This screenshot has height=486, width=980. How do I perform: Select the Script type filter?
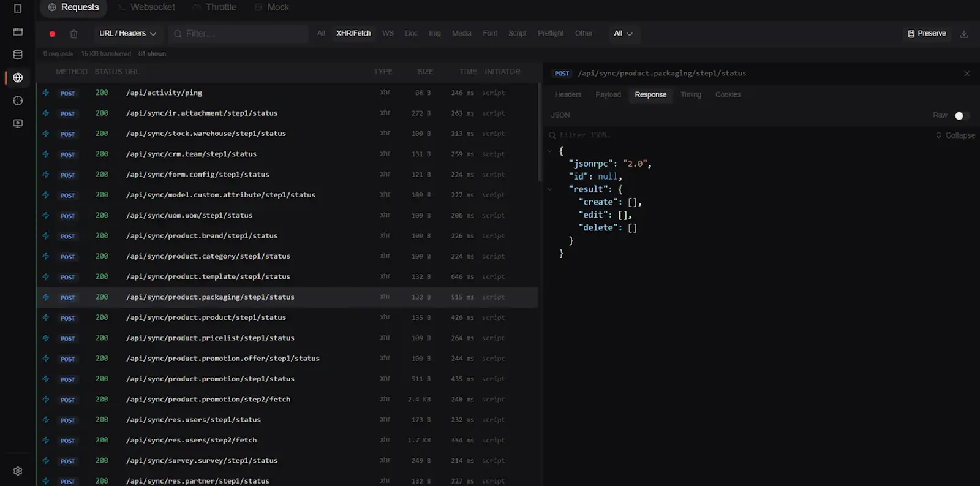click(x=517, y=34)
